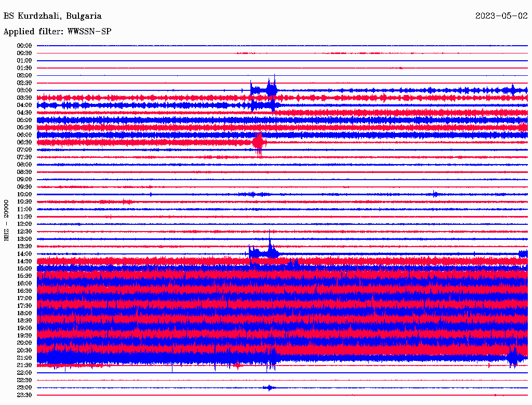Click the 16:30 time label
Screen dimensions: 532x405
[x=24, y=291]
